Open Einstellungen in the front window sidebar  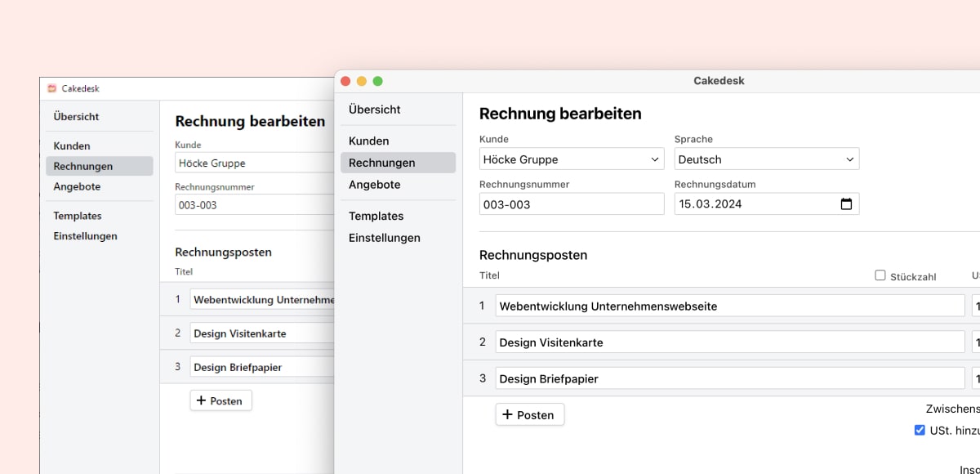[x=384, y=238]
